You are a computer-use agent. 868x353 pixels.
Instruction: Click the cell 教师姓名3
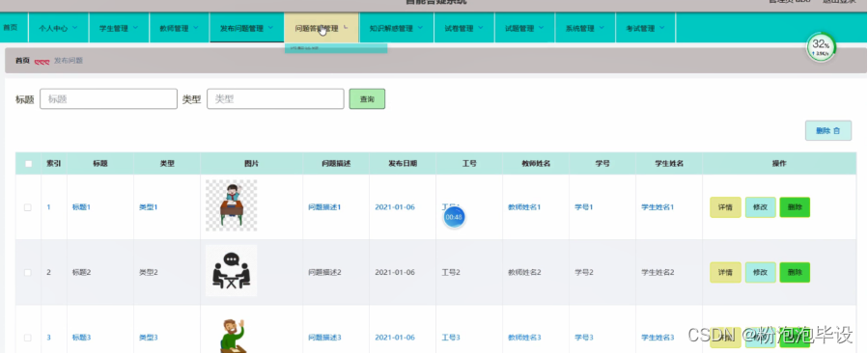click(x=525, y=338)
